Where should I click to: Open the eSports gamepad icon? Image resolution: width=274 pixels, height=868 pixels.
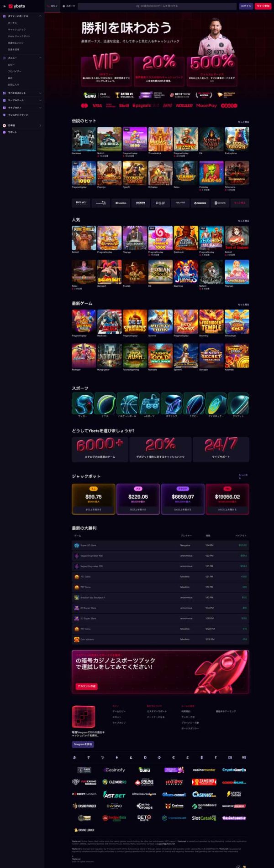(x=150, y=403)
